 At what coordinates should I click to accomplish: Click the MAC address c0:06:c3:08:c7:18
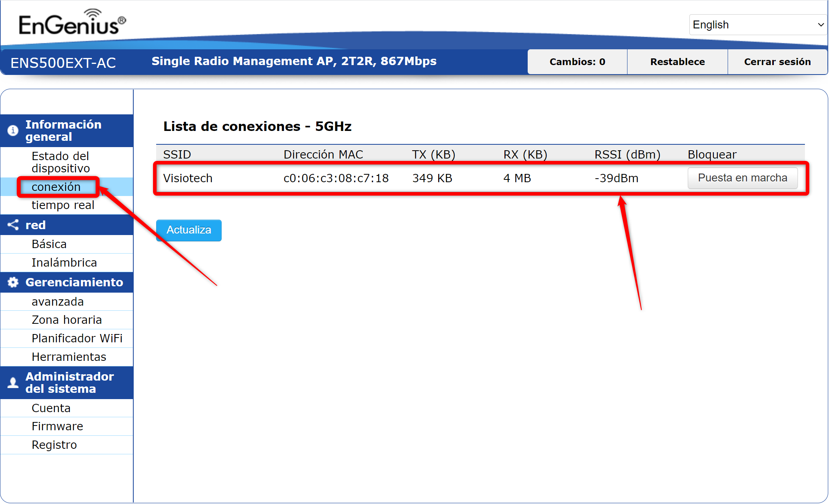point(336,178)
